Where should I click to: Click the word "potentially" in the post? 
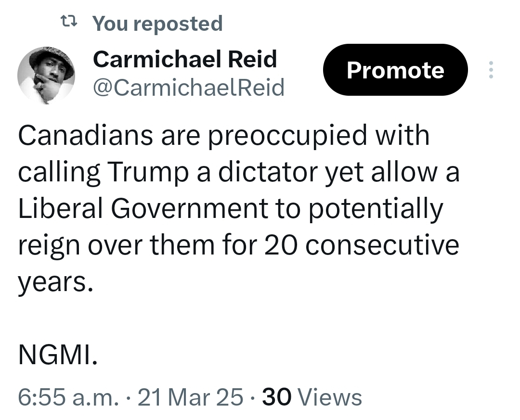point(376,208)
